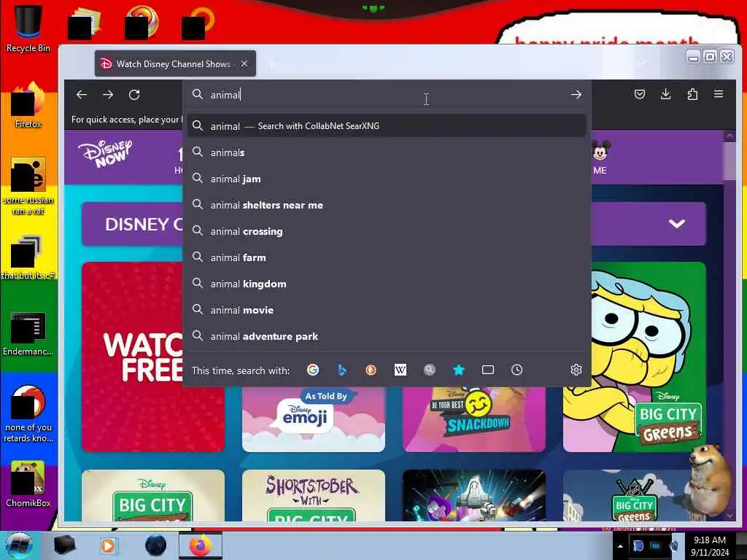This screenshot has height=560, width=747.
Task: Open space rocket show card
Action: (474, 495)
